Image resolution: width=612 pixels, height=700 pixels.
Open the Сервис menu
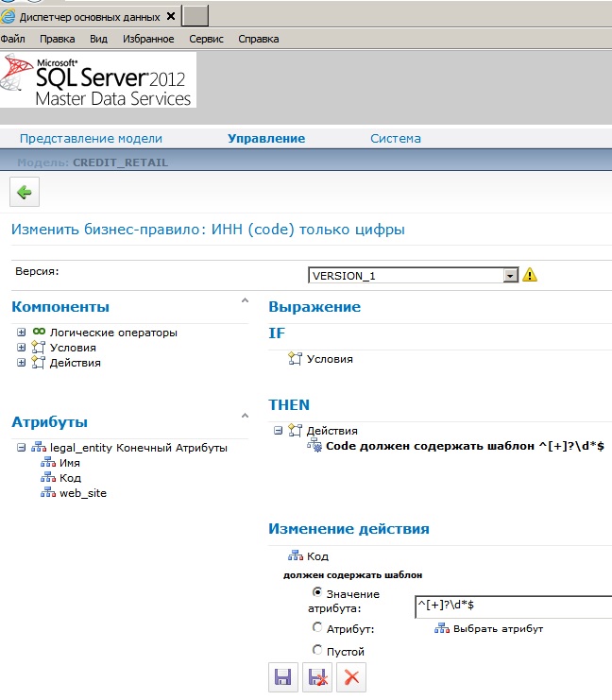[x=206, y=39]
